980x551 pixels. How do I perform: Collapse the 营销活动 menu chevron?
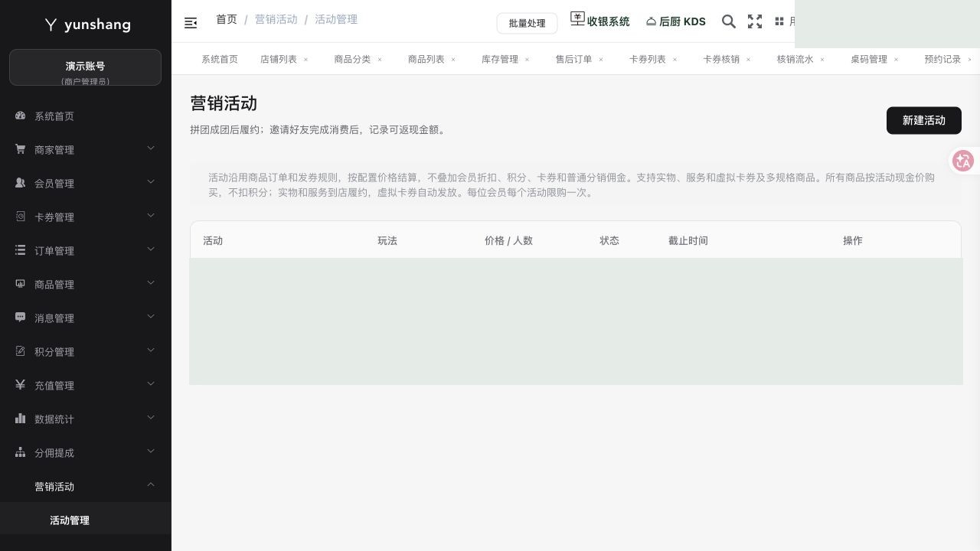click(151, 484)
